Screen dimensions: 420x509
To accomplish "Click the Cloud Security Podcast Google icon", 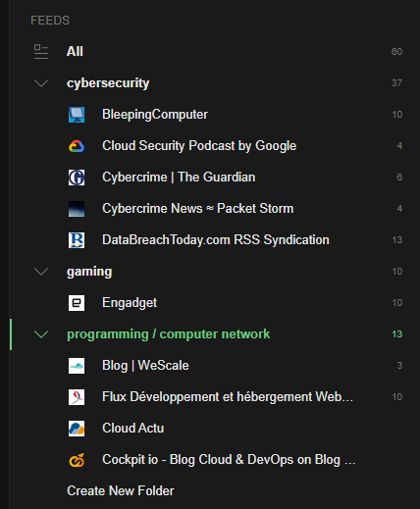I will click(77, 146).
